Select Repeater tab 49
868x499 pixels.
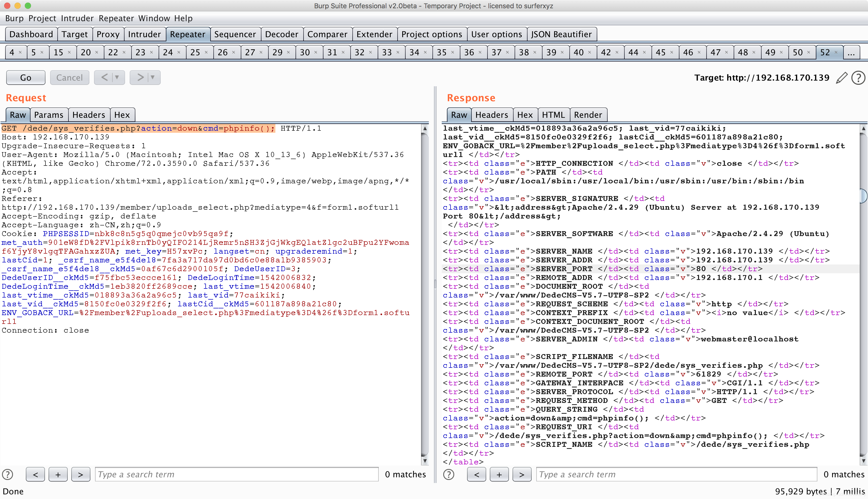(770, 52)
